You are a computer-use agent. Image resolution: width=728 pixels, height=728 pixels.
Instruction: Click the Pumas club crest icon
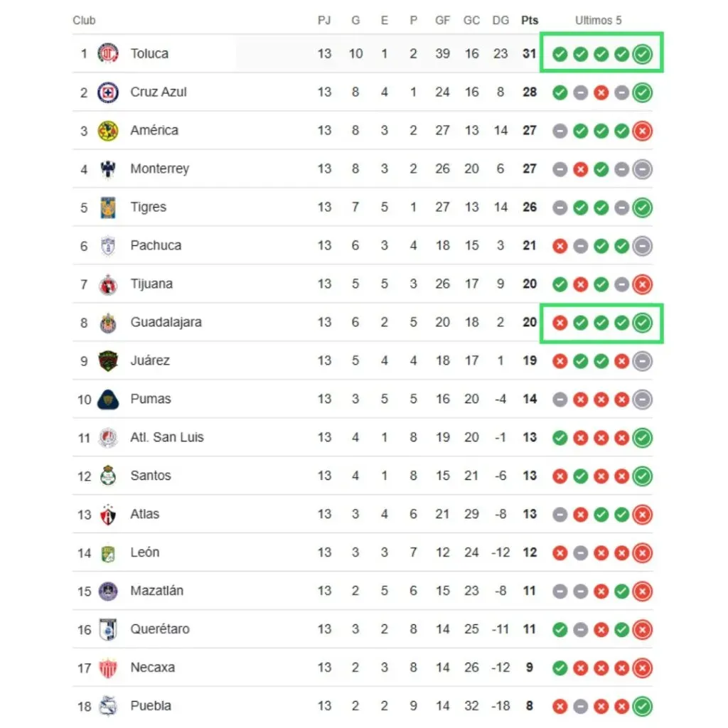click(x=108, y=399)
